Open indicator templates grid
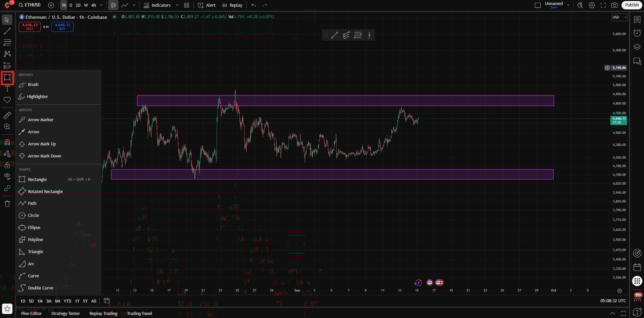This screenshot has height=318, width=644. coord(187,5)
